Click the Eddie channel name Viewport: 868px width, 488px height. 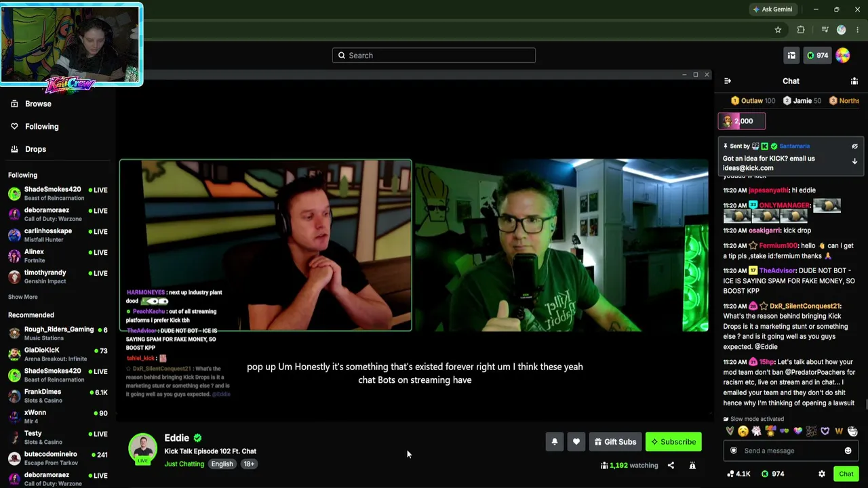[x=176, y=438]
